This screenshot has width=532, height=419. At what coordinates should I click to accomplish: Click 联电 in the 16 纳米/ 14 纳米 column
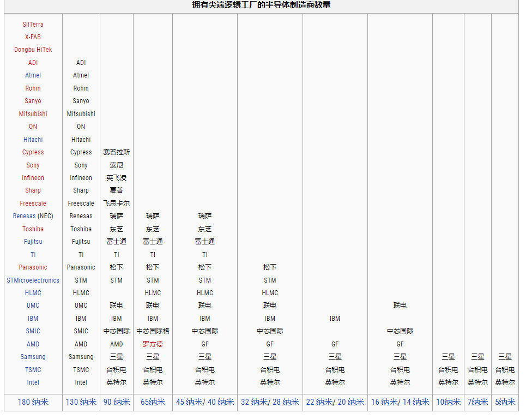pyautogui.click(x=400, y=306)
